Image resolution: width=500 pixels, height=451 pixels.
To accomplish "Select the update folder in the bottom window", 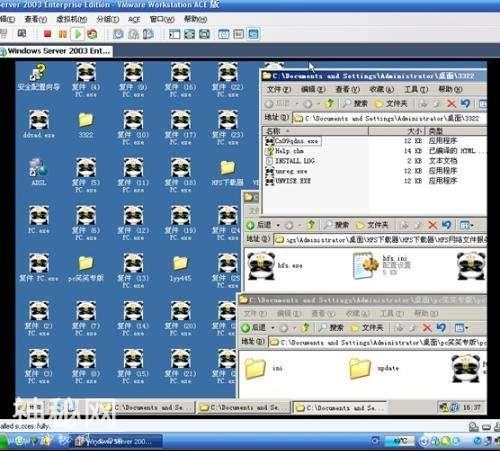I will 360,368.
